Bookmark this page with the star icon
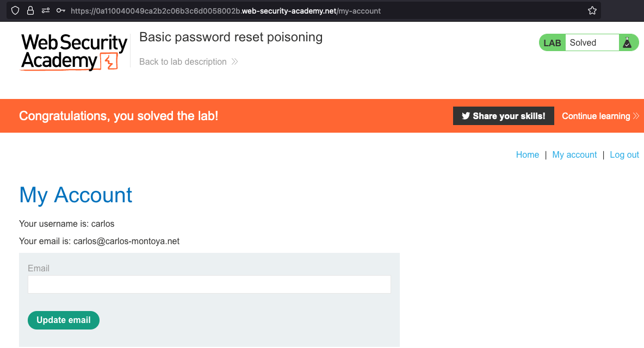This screenshot has height=348, width=644. [592, 11]
